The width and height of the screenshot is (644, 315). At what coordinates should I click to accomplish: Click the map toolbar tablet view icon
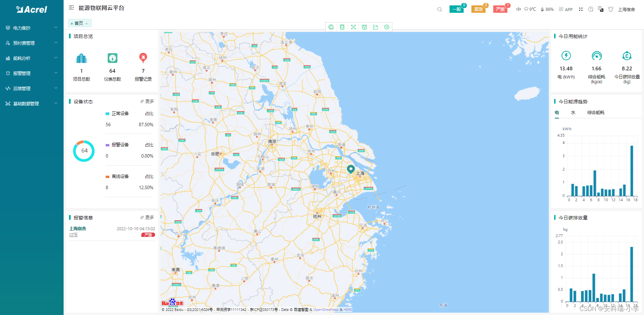coord(342,27)
